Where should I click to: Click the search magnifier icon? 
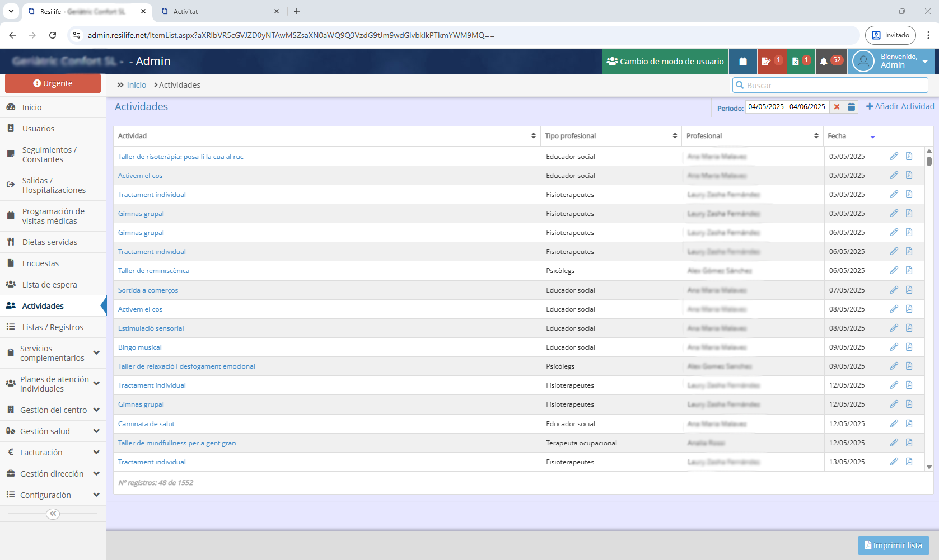740,85
